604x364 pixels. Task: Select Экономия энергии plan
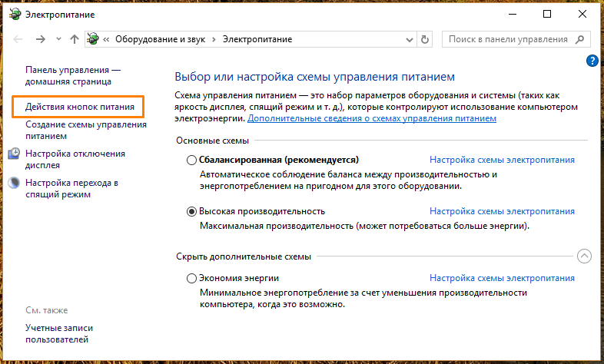[x=191, y=278]
